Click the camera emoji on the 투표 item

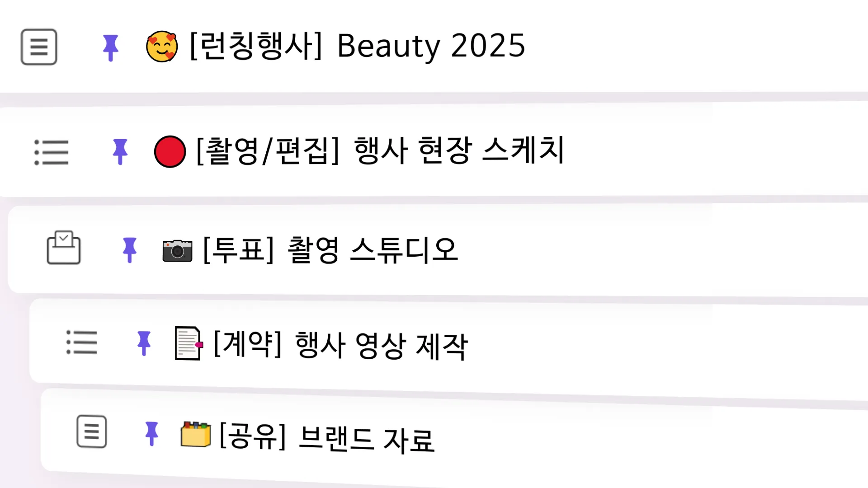[177, 251]
